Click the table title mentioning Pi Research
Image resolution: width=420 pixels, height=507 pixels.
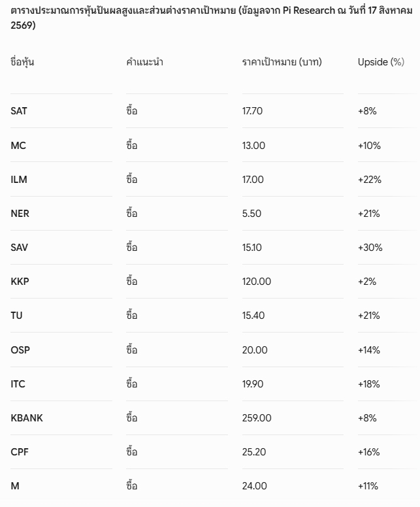[212, 18]
